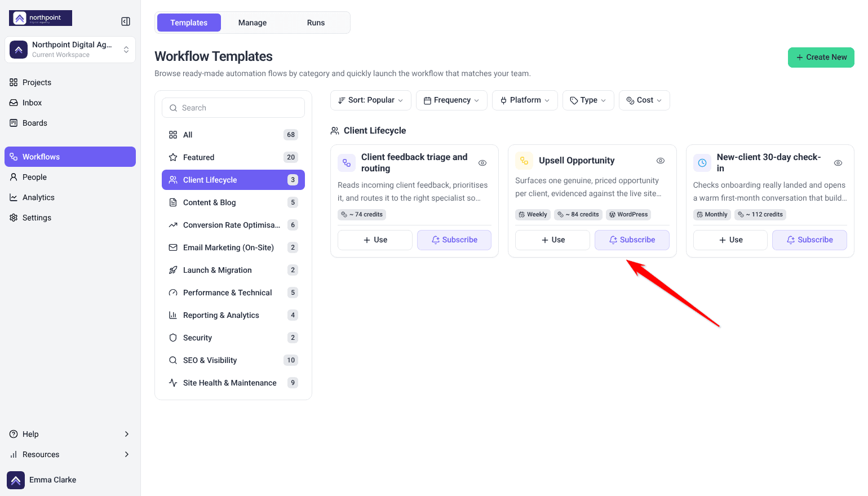The height and width of the screenshot is (496, 868).
Task: Expand the Resources menu
Action: (x=70, y=454)
